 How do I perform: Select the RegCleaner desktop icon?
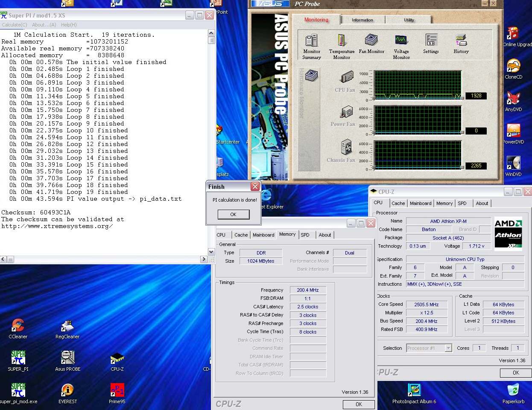[x=67, y=329]
